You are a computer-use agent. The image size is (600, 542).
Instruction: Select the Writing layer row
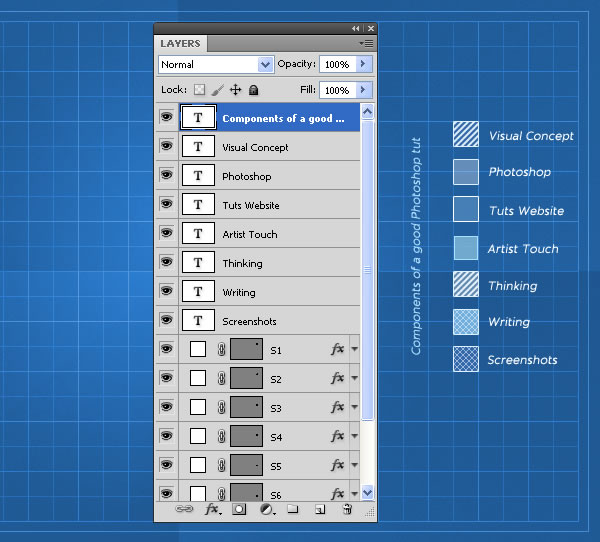269,292
